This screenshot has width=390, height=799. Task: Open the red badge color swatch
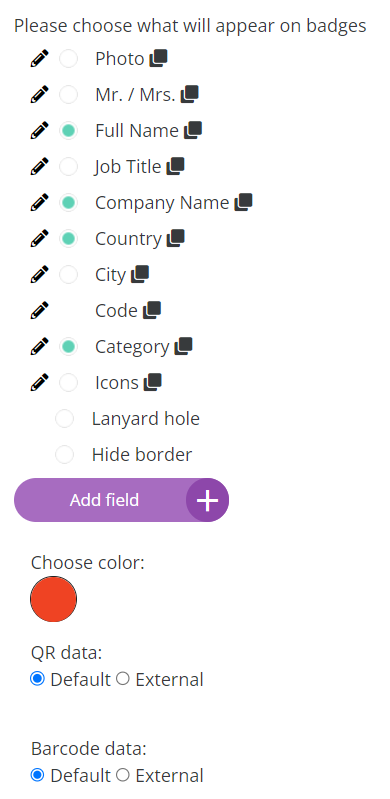[x=54, y=599]
